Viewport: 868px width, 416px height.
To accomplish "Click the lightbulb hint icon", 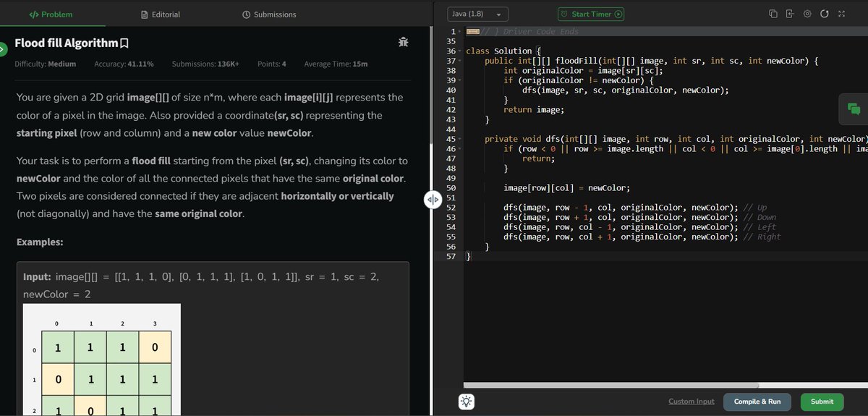I will point(467,402).
